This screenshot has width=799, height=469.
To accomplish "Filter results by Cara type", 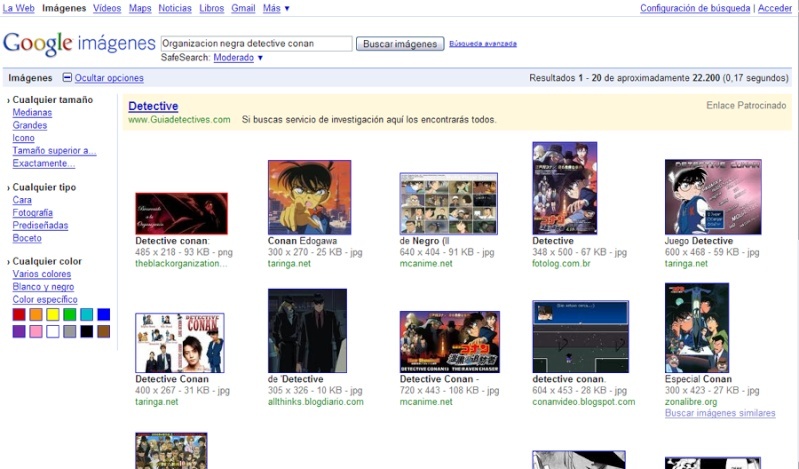I will tap(22, 200).
